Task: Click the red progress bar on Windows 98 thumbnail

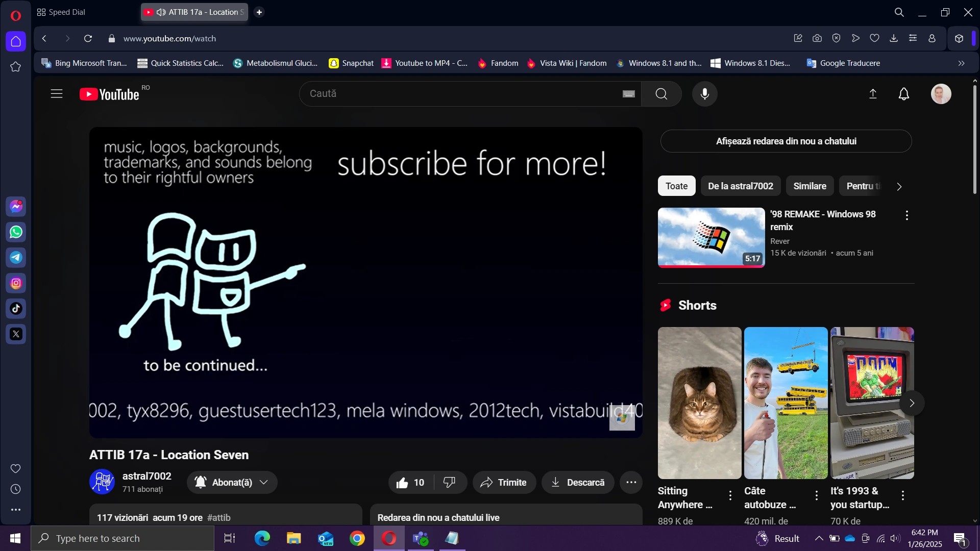Action: [711, 266]
